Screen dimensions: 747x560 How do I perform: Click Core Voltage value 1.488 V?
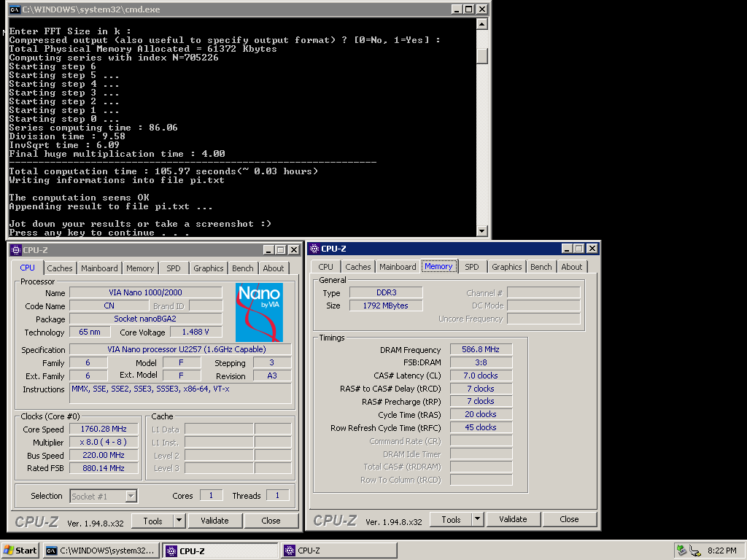coord(196,332)
